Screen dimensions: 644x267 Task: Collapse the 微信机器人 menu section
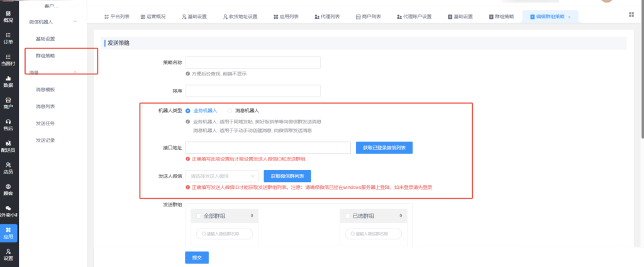[x=75, y=22]
